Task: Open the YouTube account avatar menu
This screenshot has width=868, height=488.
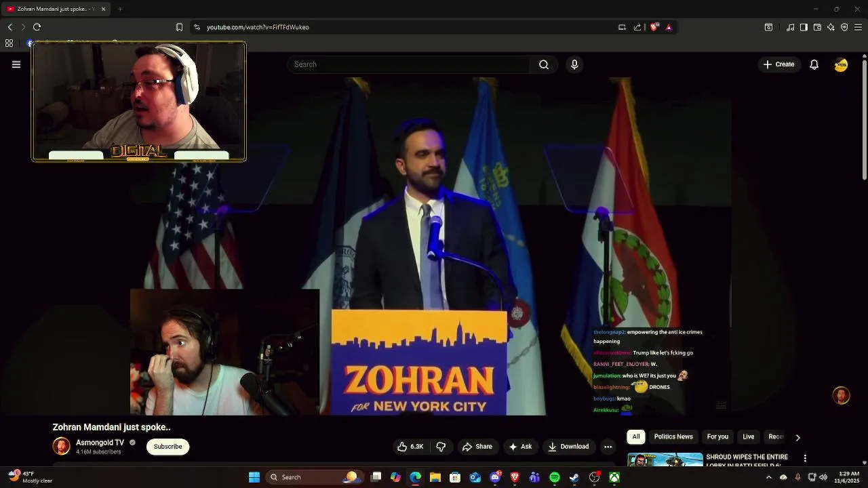Action: pyautogui.click(x=841, y=64)
